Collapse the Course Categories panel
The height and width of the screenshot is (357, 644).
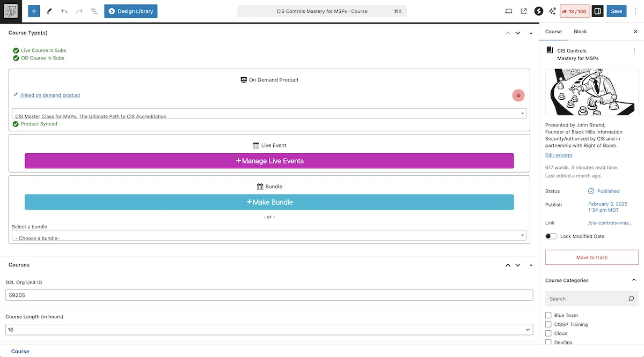click(x=634, y=280)
